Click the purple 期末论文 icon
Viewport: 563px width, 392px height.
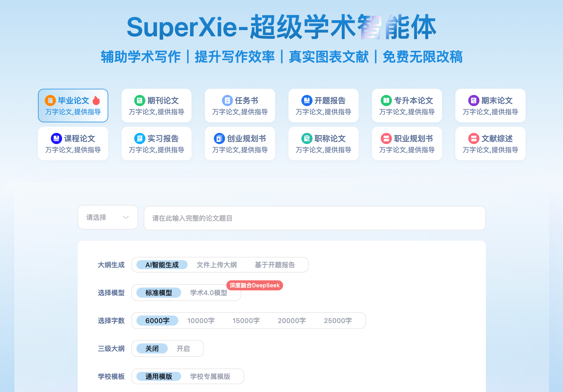pyautogui.click(x=474, y=101)
